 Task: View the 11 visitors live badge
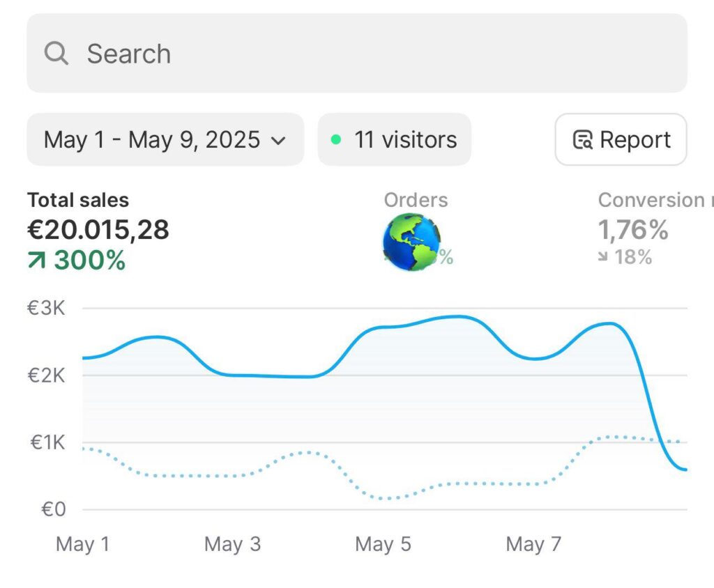395,139
